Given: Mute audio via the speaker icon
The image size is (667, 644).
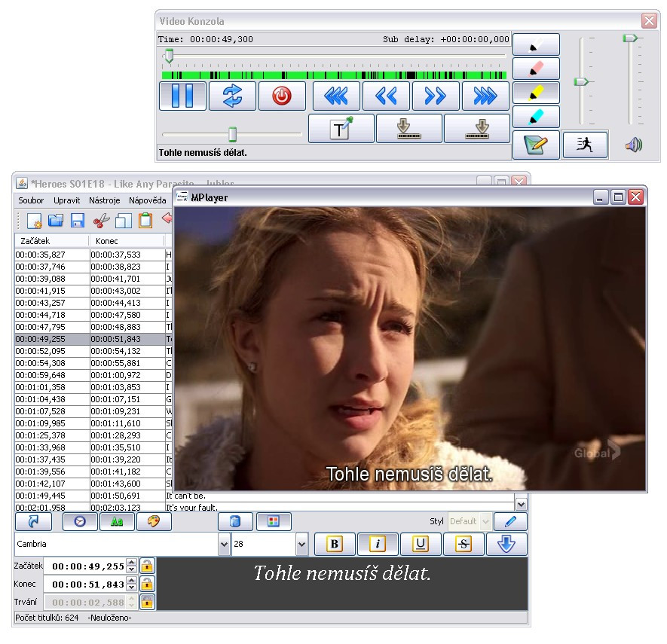Looking at the screenshot, I should 633,145.
